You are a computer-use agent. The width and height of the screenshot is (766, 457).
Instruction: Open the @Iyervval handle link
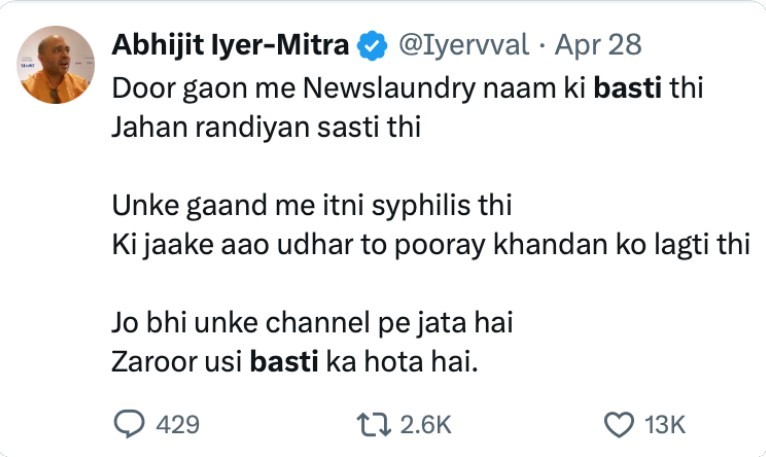pyautogui.click(x=464, y=45)
